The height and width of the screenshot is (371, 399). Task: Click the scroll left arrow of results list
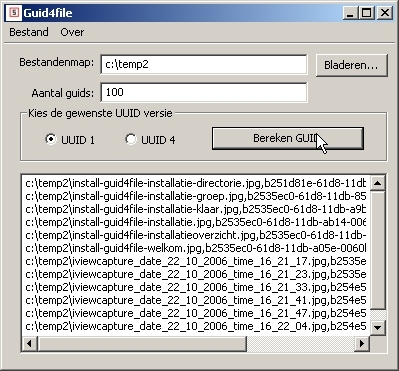click(x=29, y=343)
